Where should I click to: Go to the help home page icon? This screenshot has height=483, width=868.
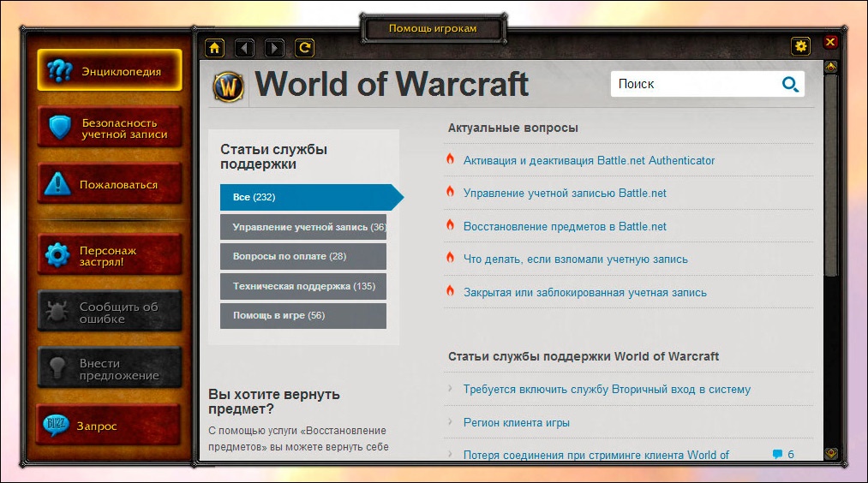click(215, 48)
